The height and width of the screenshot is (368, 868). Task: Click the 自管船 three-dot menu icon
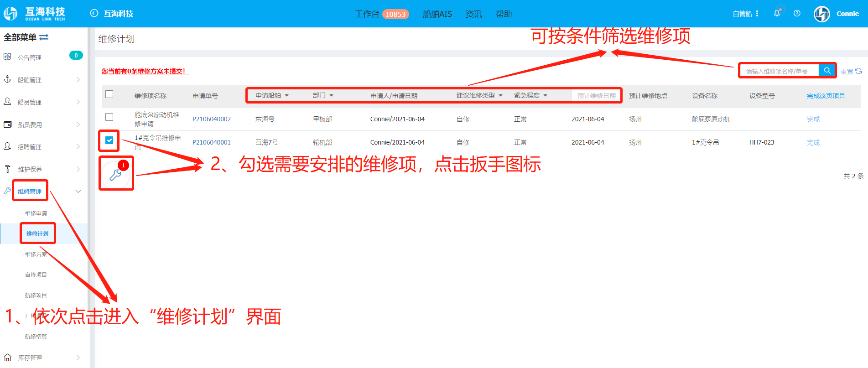(757, 14)
